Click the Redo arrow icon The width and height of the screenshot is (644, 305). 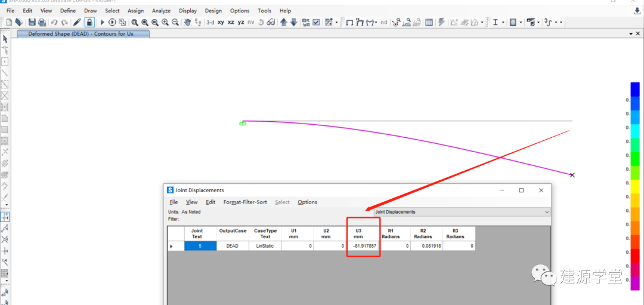pyautogui.click(x=64, y=22)
